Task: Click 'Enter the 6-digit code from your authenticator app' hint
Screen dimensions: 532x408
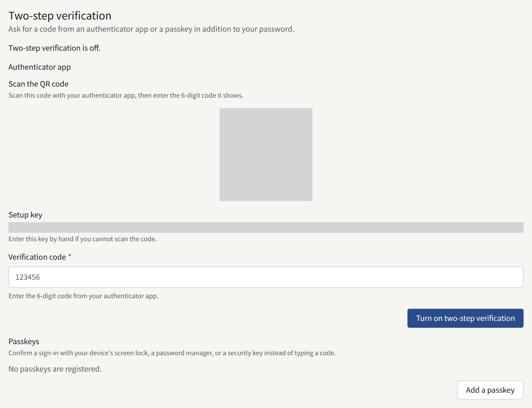Action: 83,296
